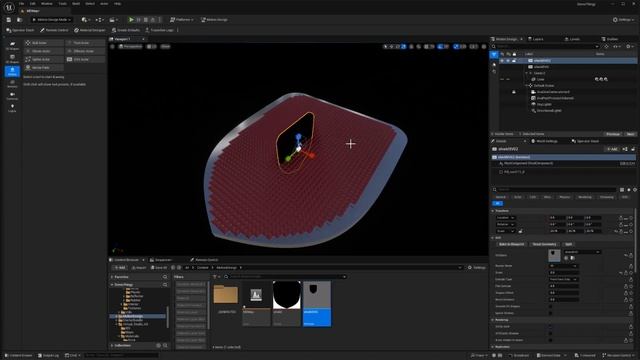Tick the second checkbox in SVG section

(x=551, y=313)
